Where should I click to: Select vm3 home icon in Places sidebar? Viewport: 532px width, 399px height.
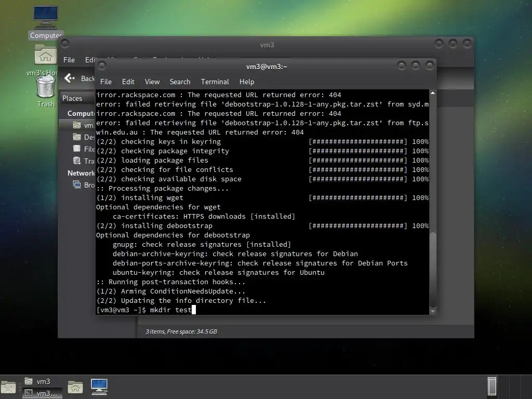click(77, 125)
